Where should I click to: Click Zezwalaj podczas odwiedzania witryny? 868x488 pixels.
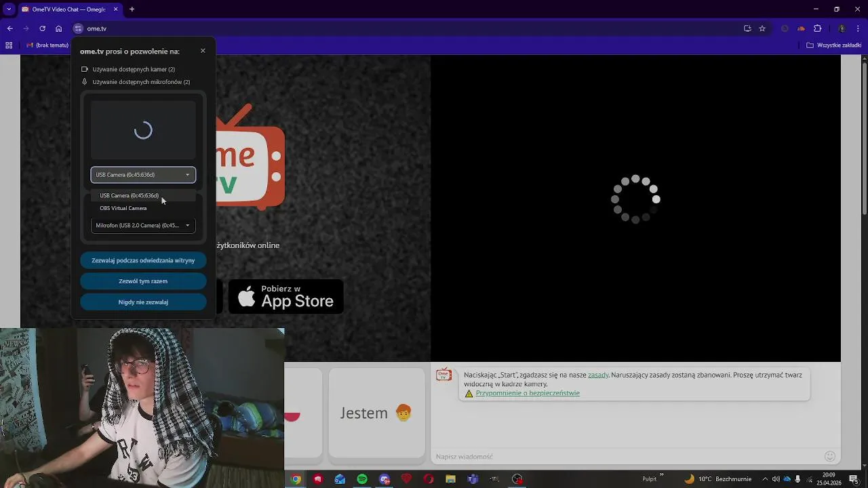coord(143,260)
